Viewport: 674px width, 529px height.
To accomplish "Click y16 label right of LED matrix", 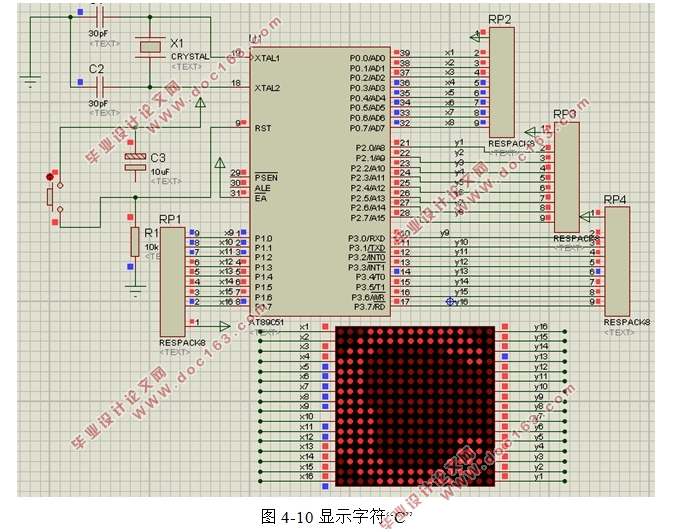I will [541, 327].
